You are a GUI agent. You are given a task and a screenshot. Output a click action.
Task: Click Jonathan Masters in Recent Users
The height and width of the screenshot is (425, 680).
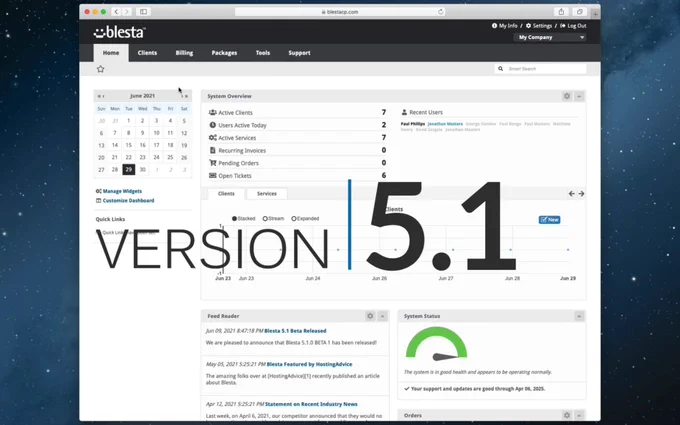[445, 124]
